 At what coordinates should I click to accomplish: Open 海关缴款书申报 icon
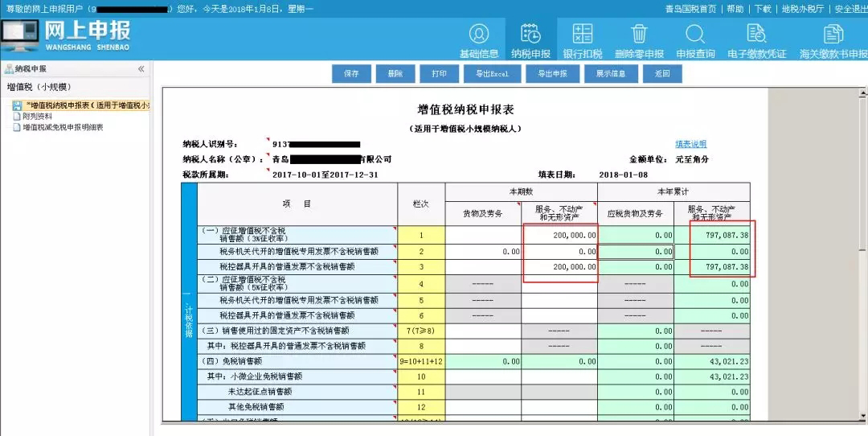coord(833,34)
